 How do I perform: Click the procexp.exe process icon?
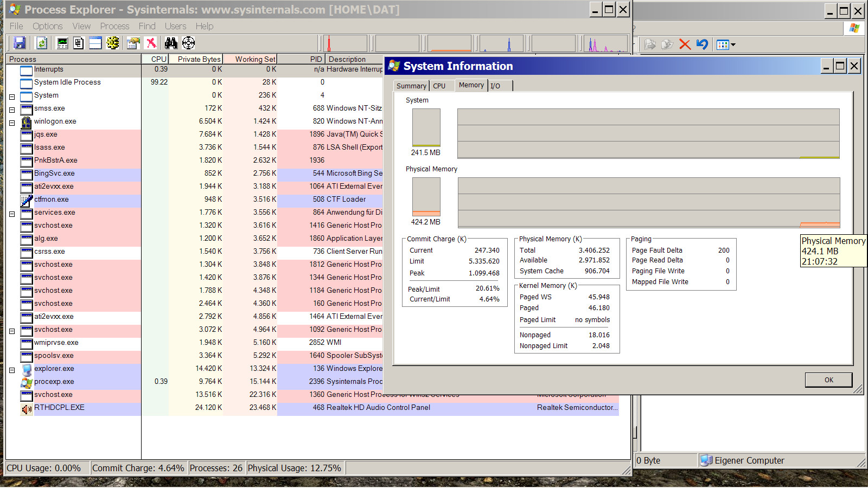[x=26, y=382]
